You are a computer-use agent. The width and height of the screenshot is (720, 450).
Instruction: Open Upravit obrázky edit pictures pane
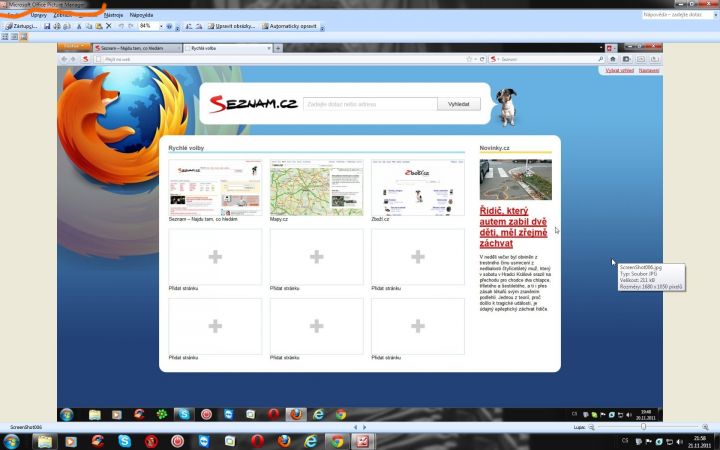[x=231, y=26]
